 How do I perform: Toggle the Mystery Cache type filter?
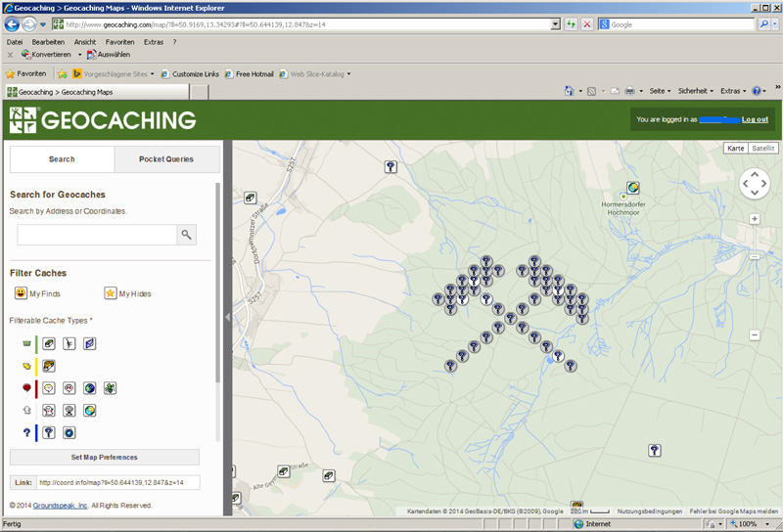(x=48, y=432)
